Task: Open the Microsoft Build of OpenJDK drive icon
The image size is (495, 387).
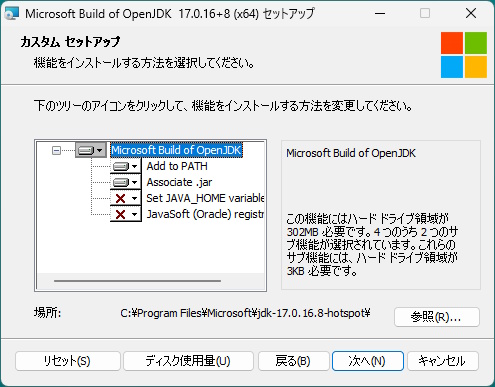Action: pyautogui.click(x=86, y=151)
